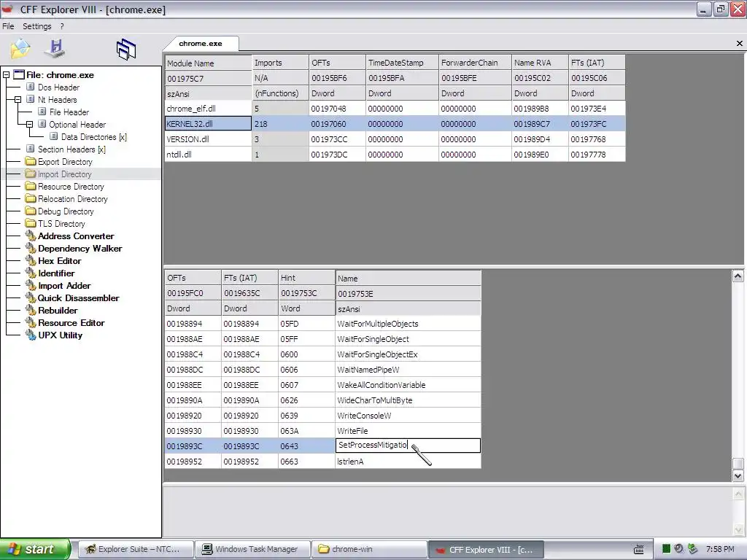
Task: Select the chrome_elf.dll module row
Action: (395, 109)
